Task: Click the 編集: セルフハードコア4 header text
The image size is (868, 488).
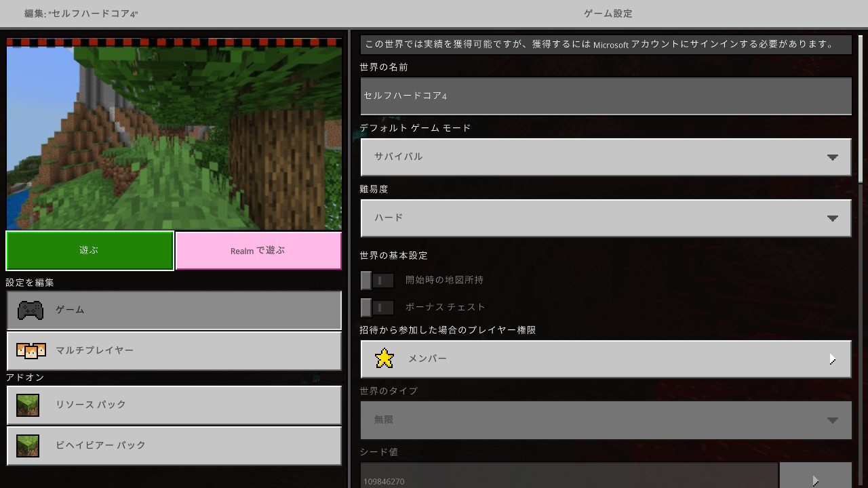Action: [81, 14]
